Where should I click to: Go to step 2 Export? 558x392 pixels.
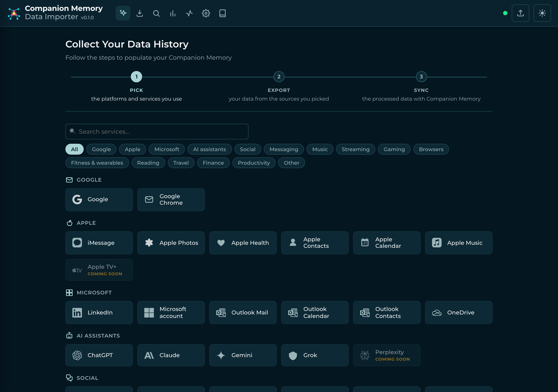[279, 77]
